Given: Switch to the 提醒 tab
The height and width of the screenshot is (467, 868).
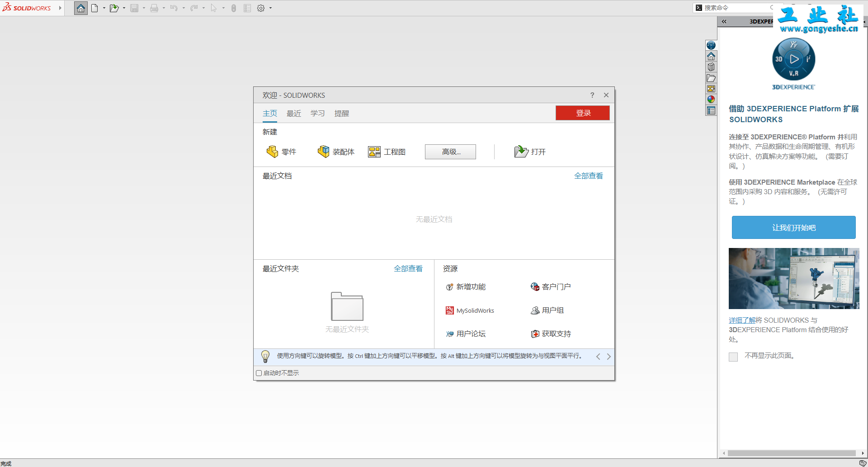Looking at the screenshot, I should pos(342,113).
